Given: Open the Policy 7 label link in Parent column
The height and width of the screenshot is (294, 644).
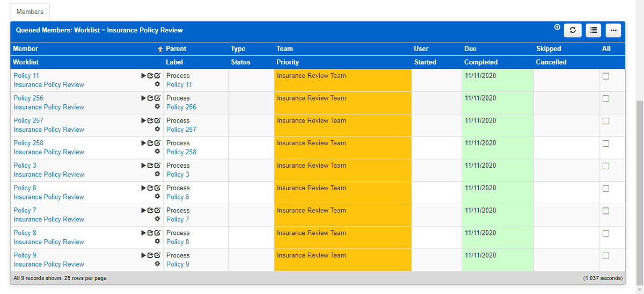Looking at the screenshot, I should click(178, 219).
